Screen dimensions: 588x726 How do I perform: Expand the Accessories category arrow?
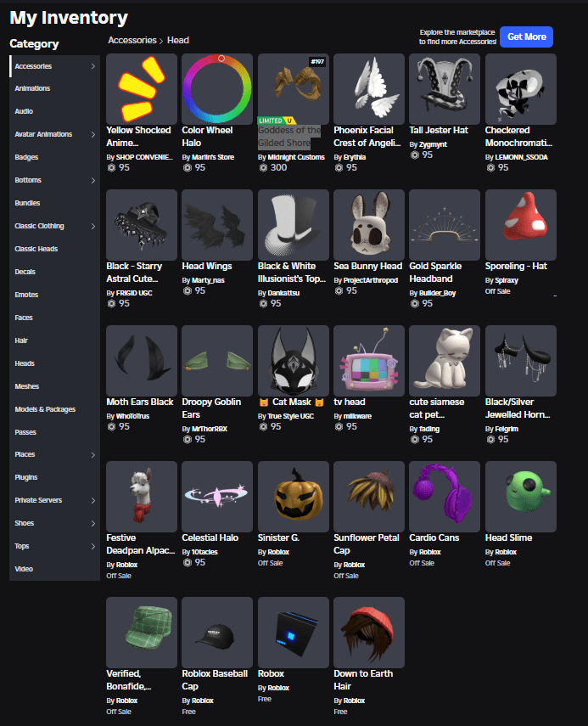93,66
